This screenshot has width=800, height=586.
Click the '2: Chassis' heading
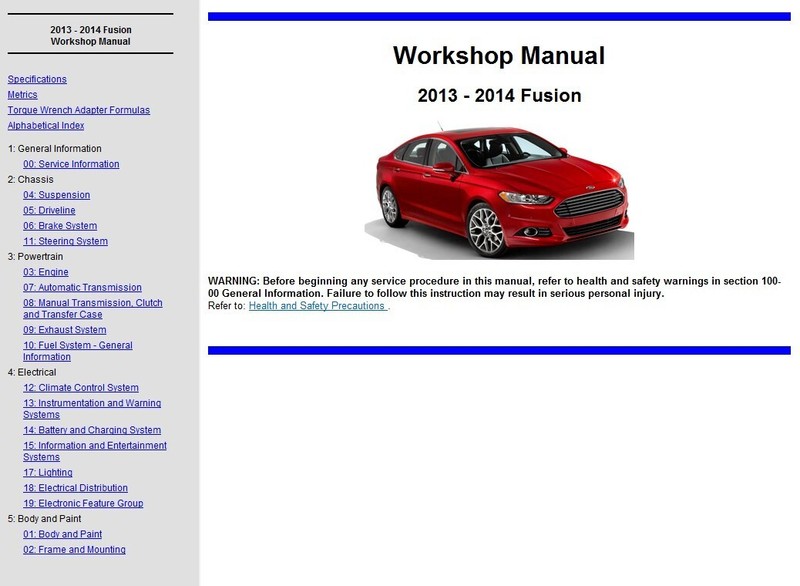tap(31, 179)
